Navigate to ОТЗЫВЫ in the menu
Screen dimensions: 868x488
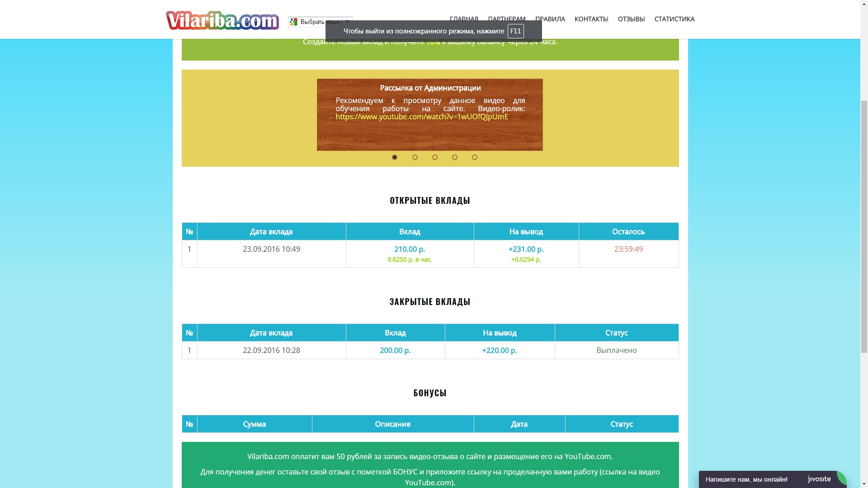631,19
